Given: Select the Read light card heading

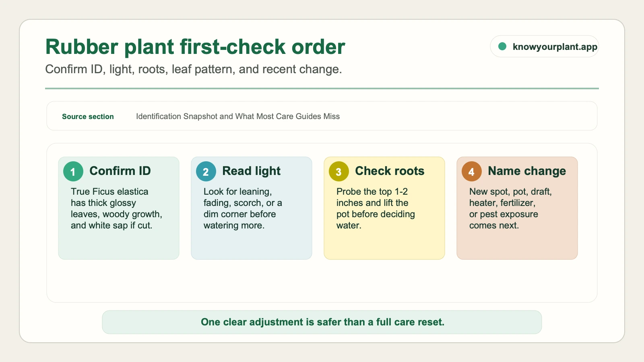Looking at the screenshot, I should coord(251,171).
